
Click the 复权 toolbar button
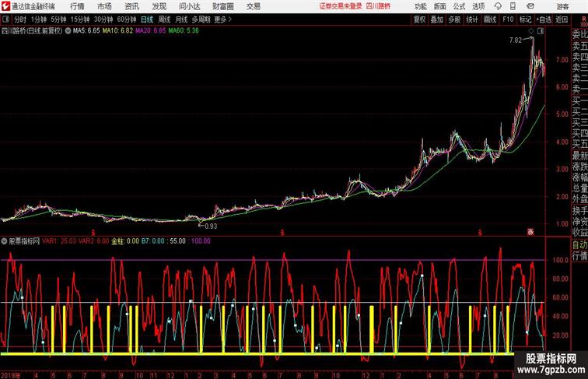click(x=420, y=19)
